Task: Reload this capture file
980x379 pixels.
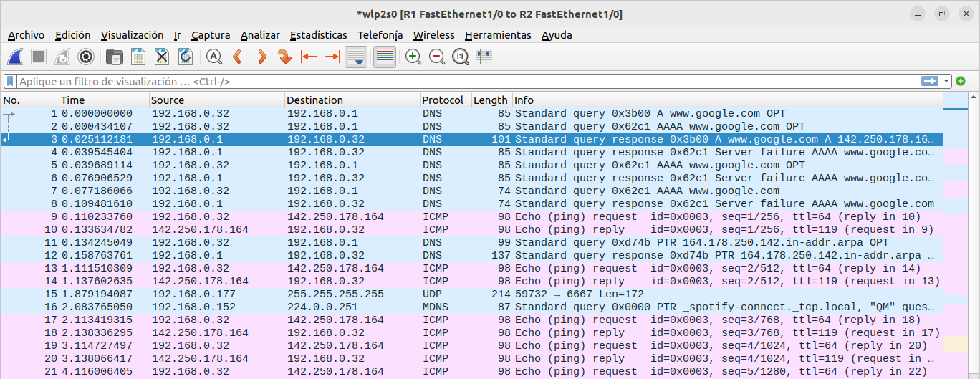Action: [186, 57]
